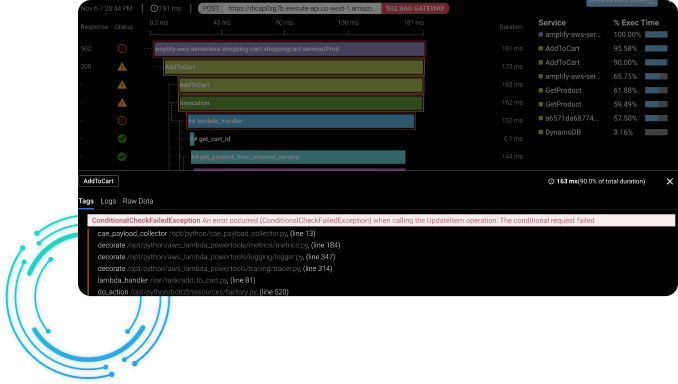
Task: Click the AddToCart label button
Action: pos(99,181)
